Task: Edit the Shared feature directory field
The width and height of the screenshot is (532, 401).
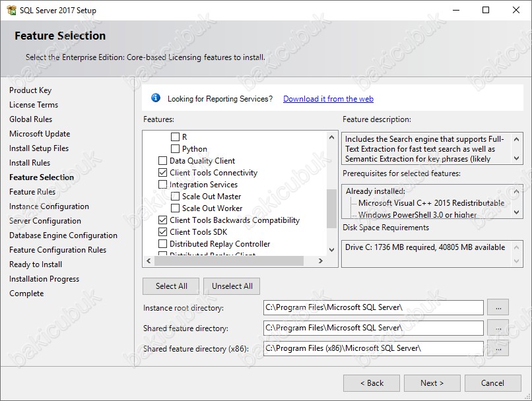Action: click(x=373, y=328)
